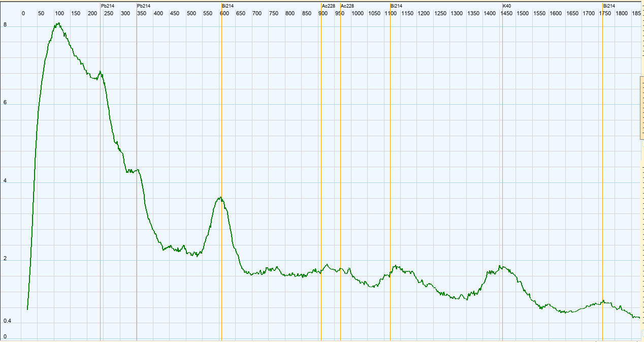644x342 pixels.
Task: Select the K40 isotope marker label
Action: pyautogui.click(x=506, y=6)
